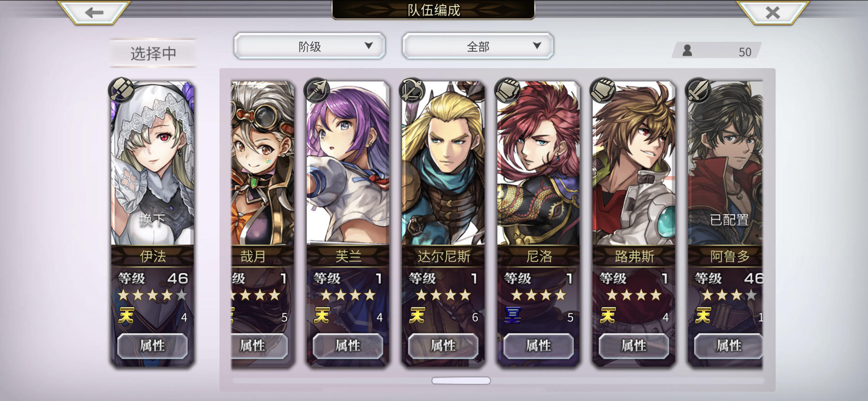Close the team formation screen

point(773,12)
